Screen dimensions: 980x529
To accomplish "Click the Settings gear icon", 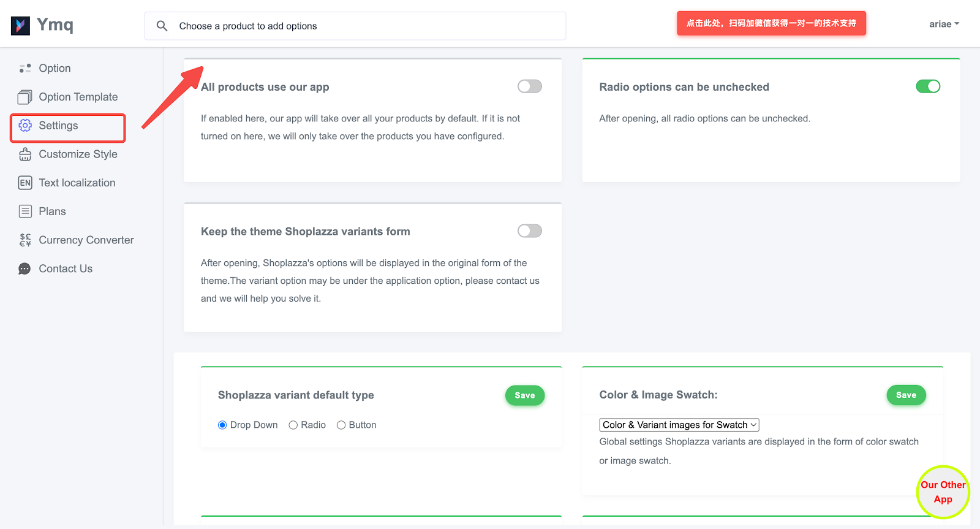I will pos(25,126).
